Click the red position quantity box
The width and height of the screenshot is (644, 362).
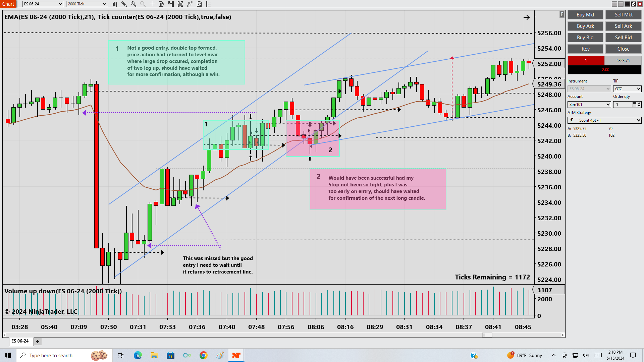(586, 61)
